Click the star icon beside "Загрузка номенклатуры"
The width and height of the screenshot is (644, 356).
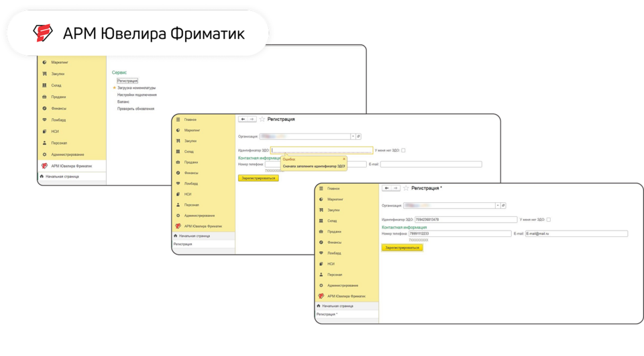coord(114,88)
